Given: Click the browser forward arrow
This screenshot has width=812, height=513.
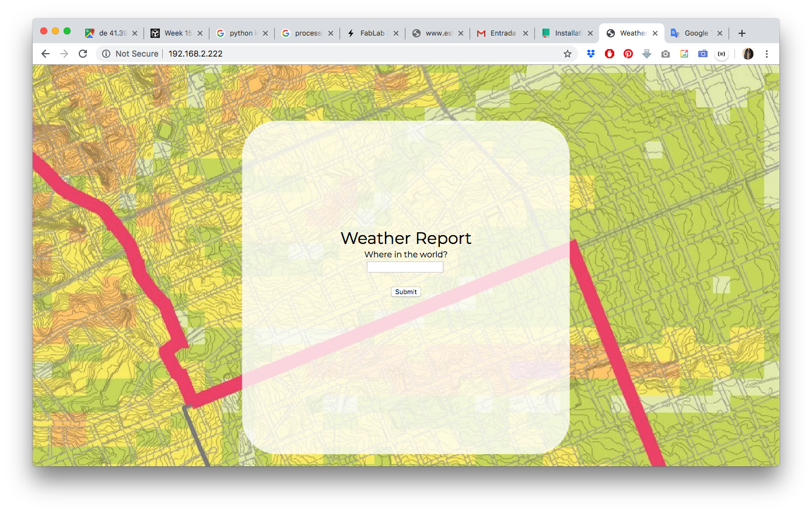Looking at the screenshot, I should pos(64,54).
